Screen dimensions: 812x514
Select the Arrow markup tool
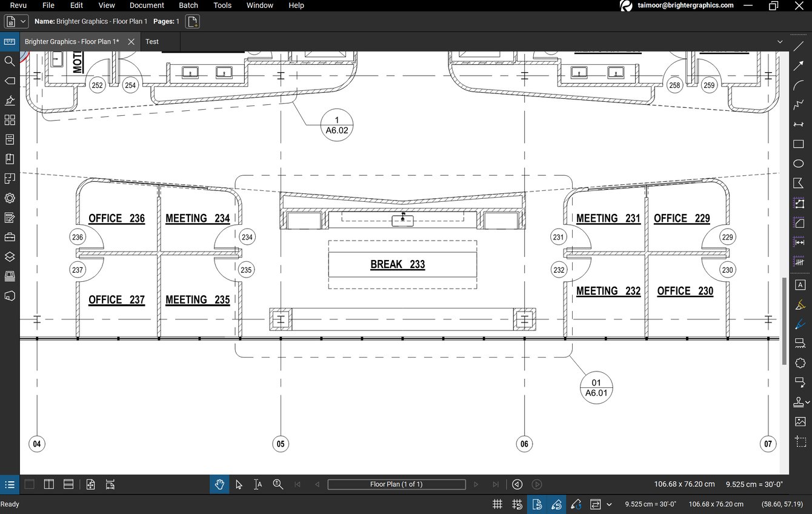[x=799, y=65]
